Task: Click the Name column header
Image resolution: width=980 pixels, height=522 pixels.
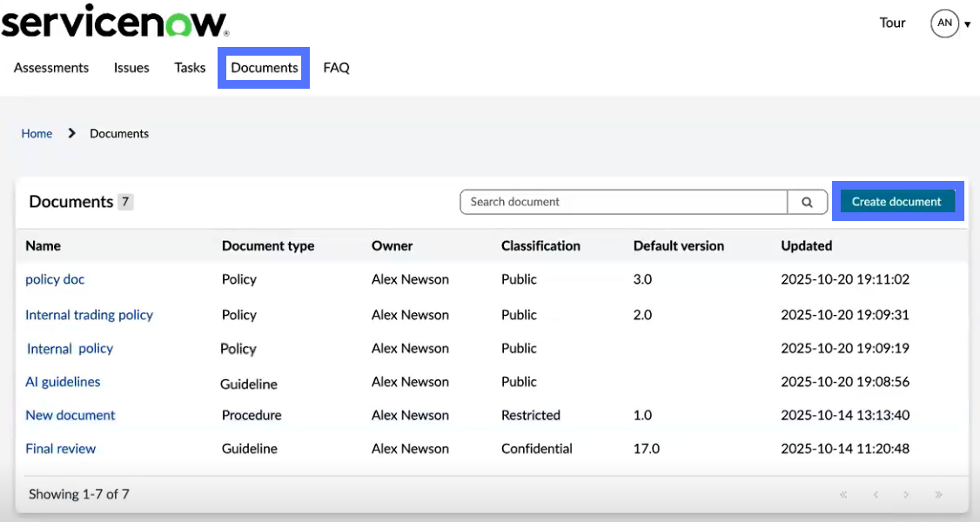Action: [x=44, y=246]
